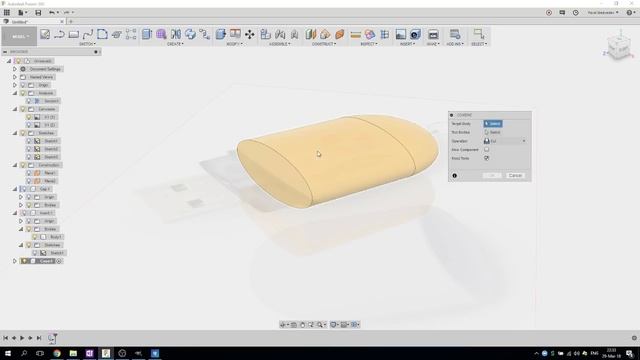
Task: Click the New Component assemble icon
Action: click(266, 34)
